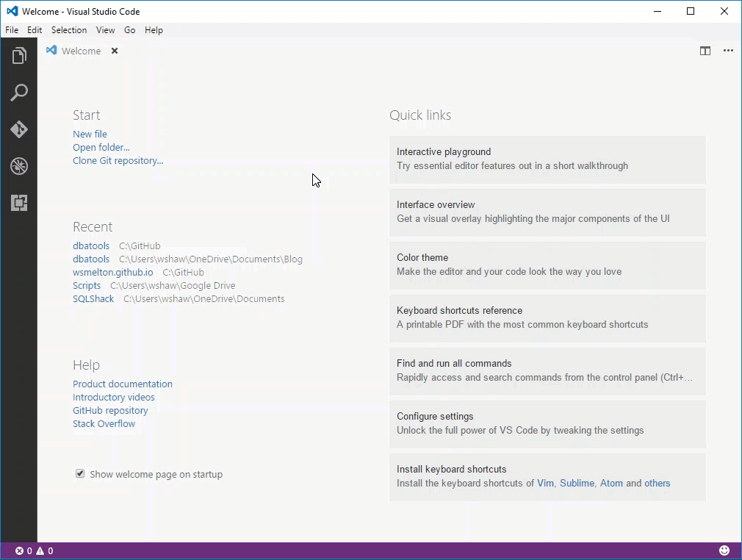The image size is (742, 560).
Task: Open the feedback smiley in the status bar
Action: tap(724, 550)
